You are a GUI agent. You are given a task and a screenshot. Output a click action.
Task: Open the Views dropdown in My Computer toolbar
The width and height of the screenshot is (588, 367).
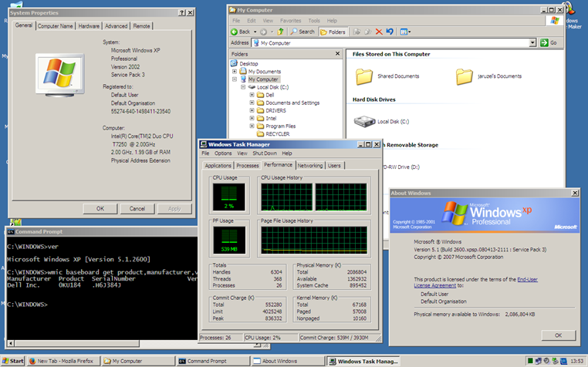click(x=405, y=32)
